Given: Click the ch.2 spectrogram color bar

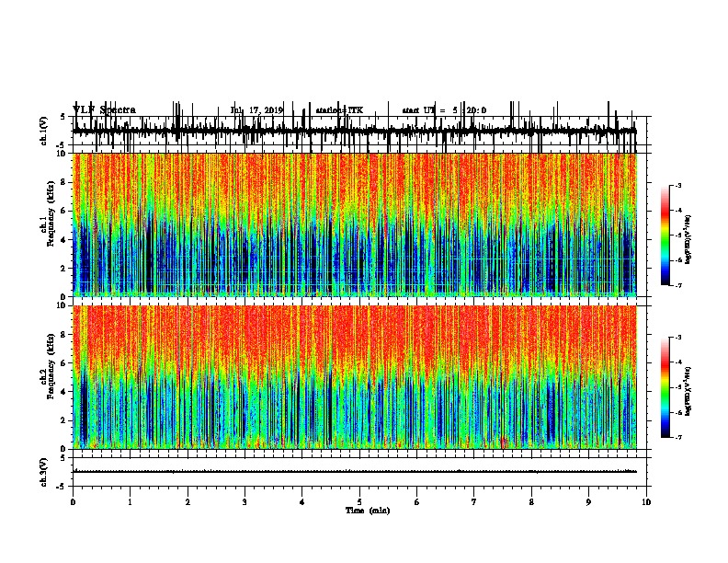Looking at the screenshot, I should coord(665,387).
